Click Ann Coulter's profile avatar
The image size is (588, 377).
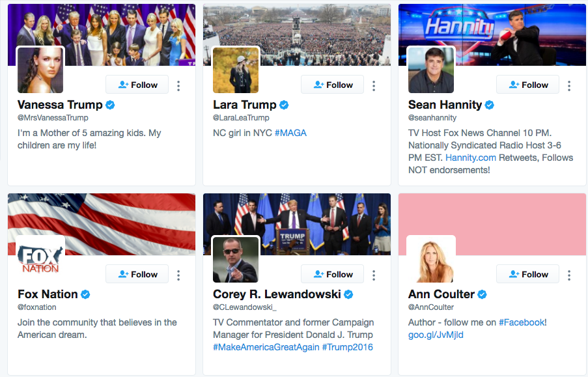pyautogui.click(x=431, y=260)
